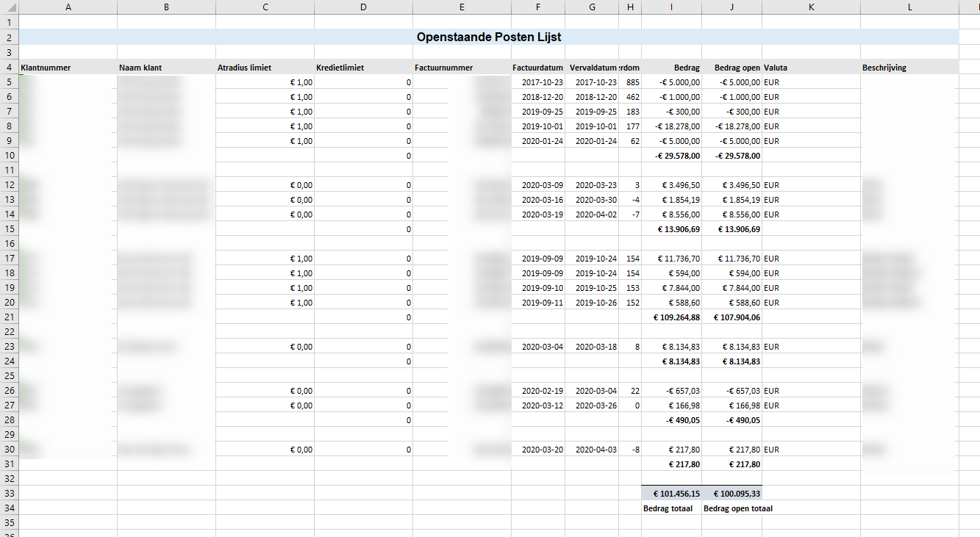Click the Vervaldatum header cell
Screen dimensions: 980x537
pyautogui.click(x=593, y=67)
